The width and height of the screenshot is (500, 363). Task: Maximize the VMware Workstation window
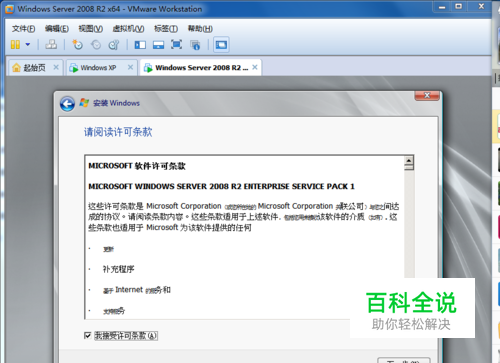[x=459, y=7]
